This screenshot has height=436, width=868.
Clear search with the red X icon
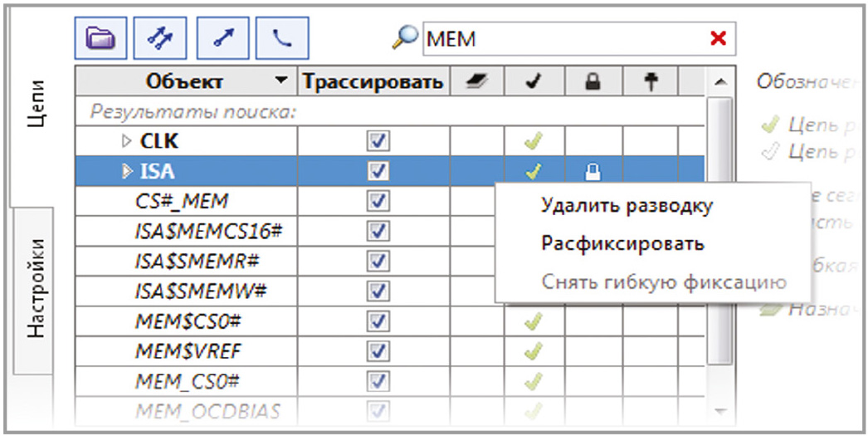pos(718,38)
